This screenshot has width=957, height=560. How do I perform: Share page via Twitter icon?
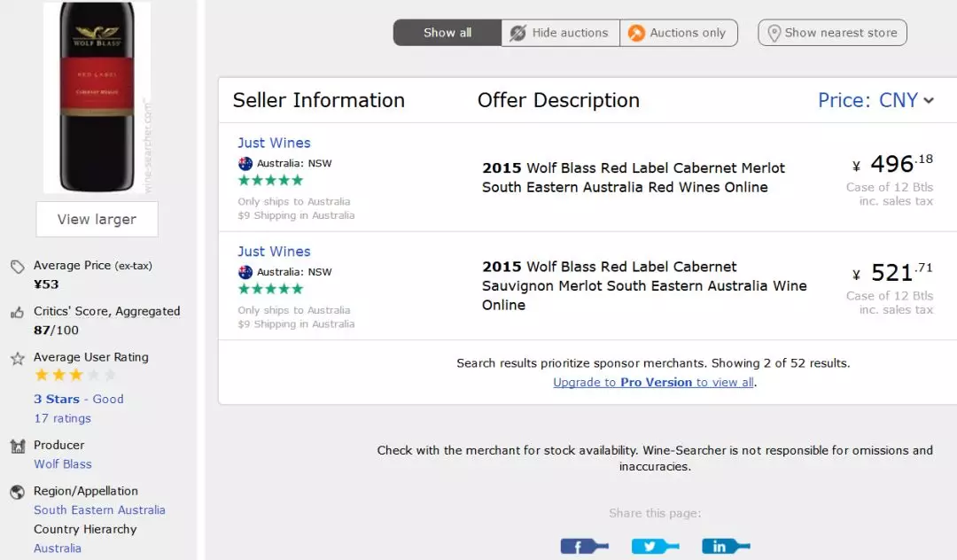(x=655, y=546)
